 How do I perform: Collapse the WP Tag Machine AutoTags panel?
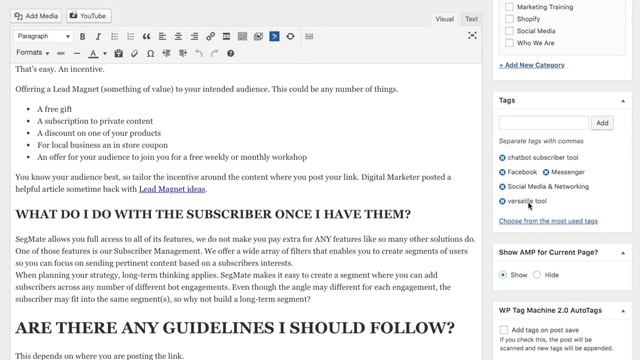[623, 311]
